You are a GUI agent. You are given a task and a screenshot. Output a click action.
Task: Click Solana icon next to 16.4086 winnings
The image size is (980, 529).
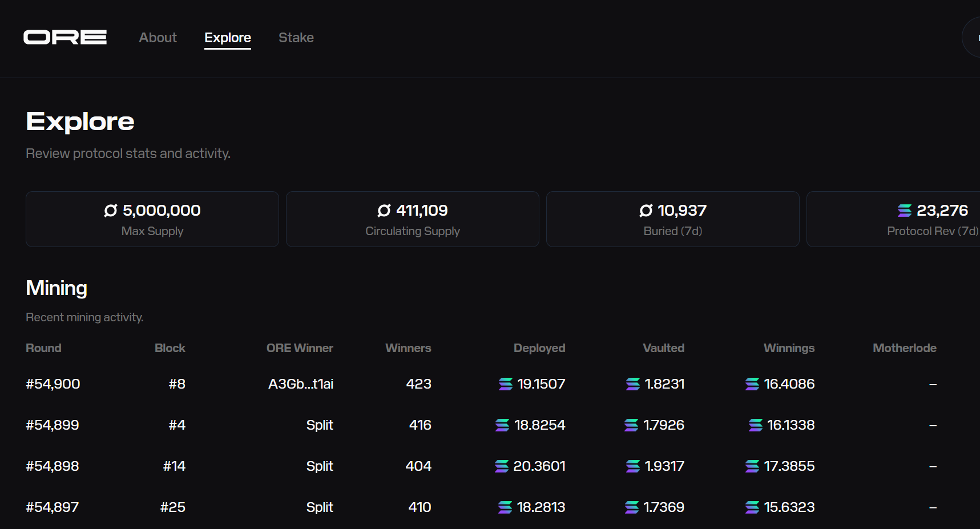coord(752,384)
